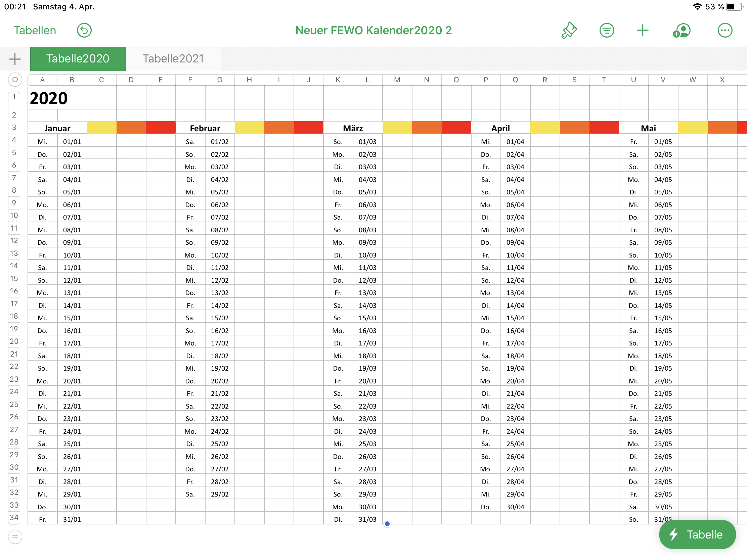
Task: Select the yellow cell next to Januar
Action: tap(102, 128)
